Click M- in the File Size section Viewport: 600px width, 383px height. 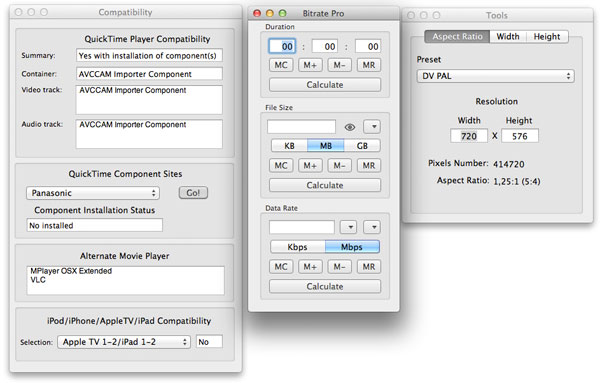tap(339, 166)
